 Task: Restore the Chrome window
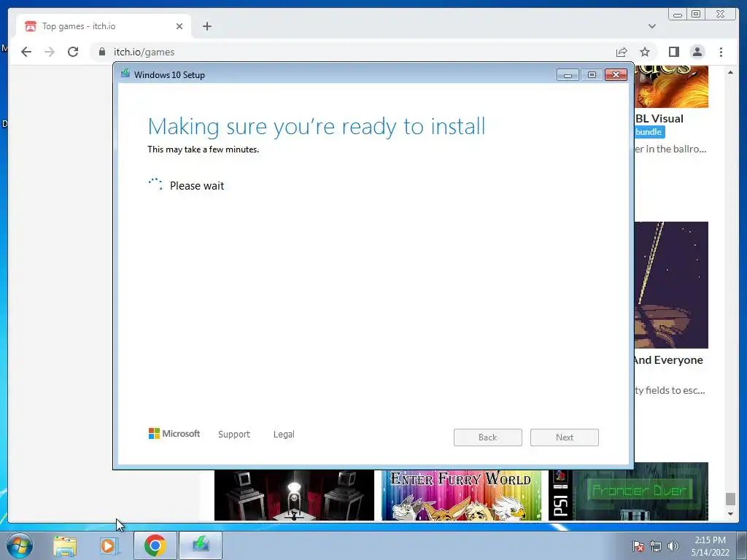695,15
